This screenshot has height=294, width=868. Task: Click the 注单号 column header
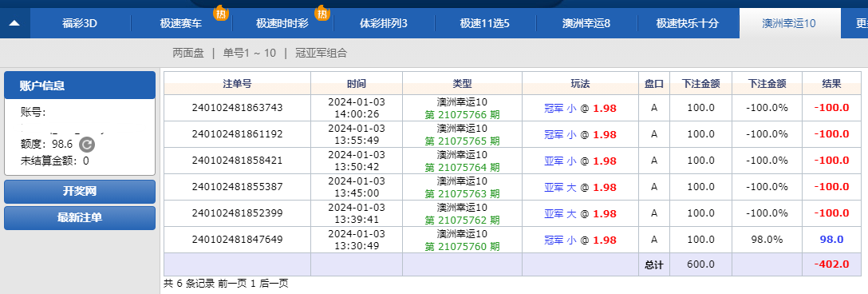click(238, 84)
